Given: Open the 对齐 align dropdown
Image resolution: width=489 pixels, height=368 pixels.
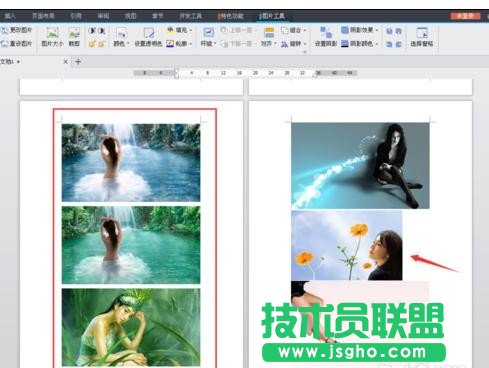Looking at the screenshot, I should pyautogui.click(x=269, y=37).
